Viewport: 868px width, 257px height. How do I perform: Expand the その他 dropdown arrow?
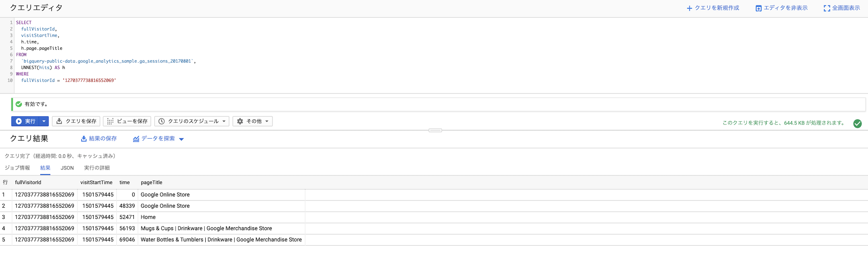[x=267, y=121]
